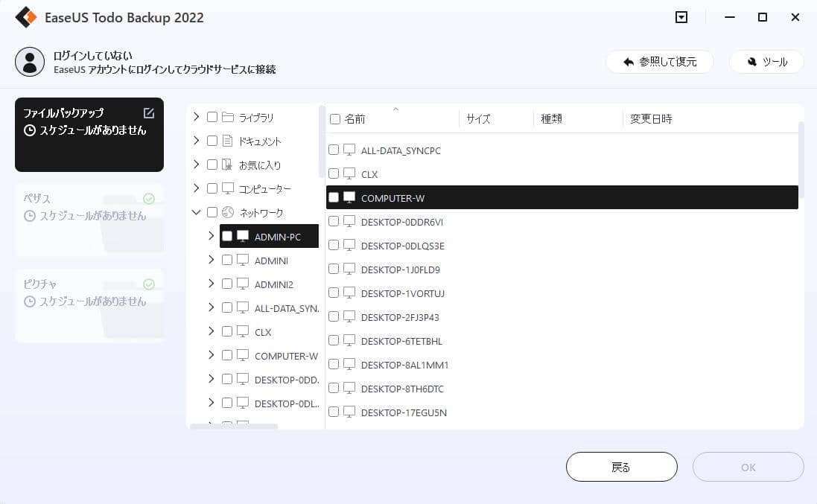Expand the ライブラリ tree node
Image resolution: width=817 pixels, height=504 pixels.
(x=197, y=117)
